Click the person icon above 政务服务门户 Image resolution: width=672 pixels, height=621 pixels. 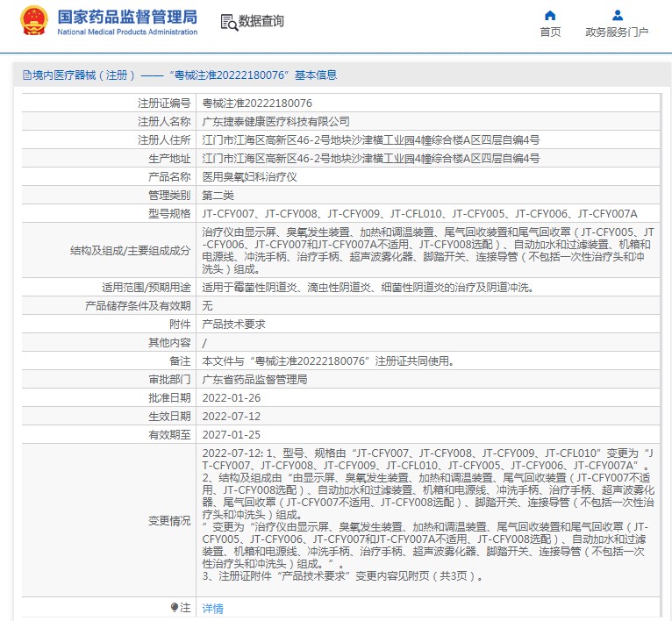pos(617,15)
